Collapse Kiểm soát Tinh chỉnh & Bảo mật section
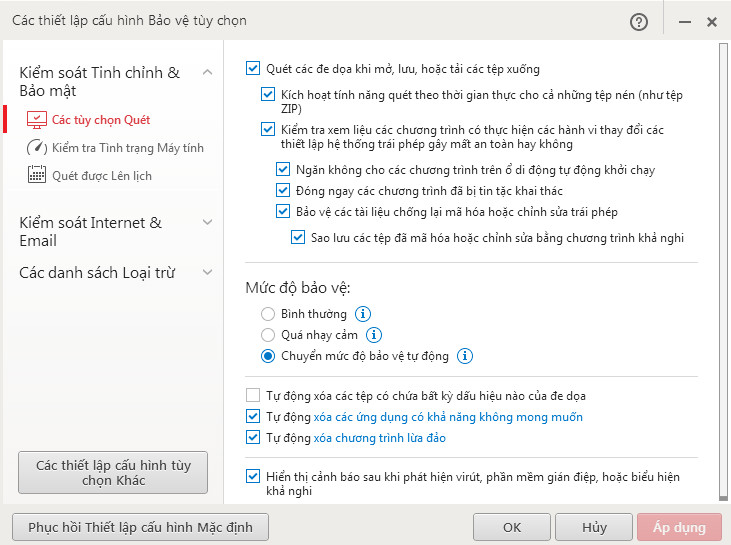 [207, 73]
